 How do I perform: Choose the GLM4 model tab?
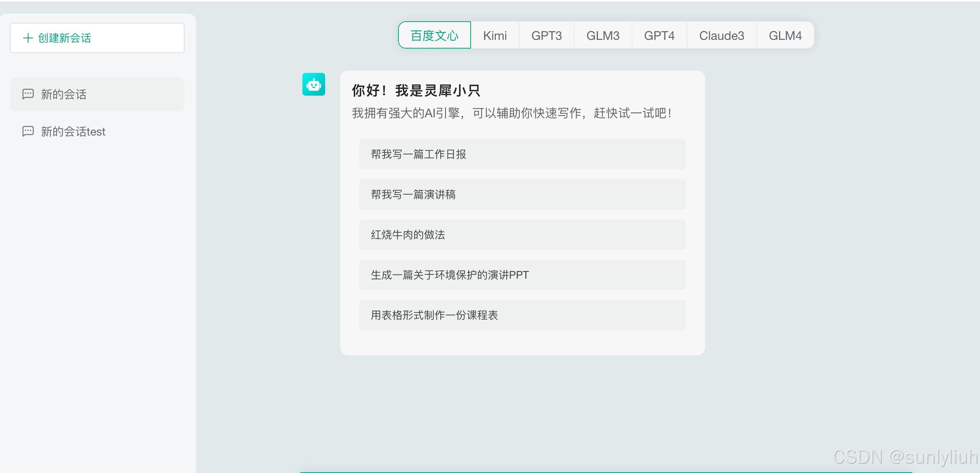(x=785, y=35)
